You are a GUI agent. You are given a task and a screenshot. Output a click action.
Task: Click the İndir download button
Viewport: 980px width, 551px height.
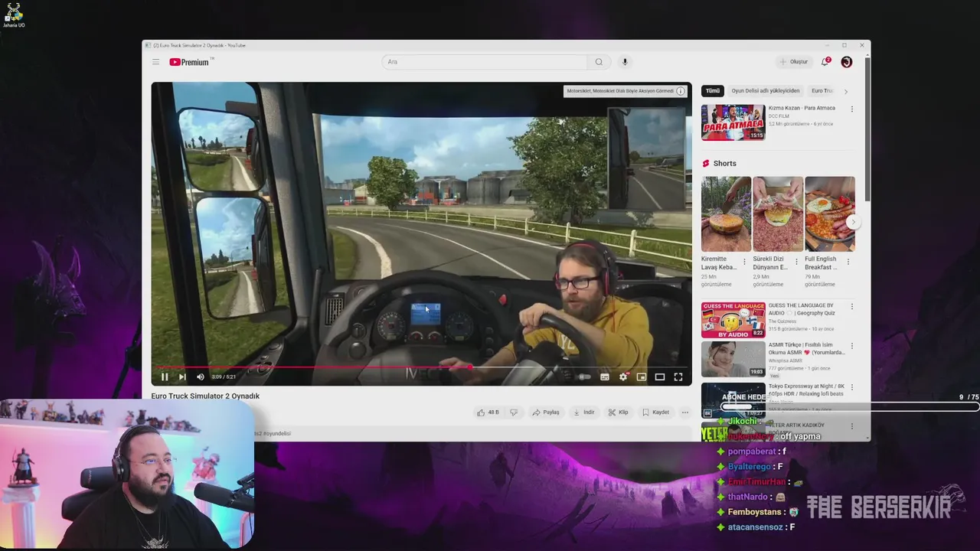pos(584,412)
